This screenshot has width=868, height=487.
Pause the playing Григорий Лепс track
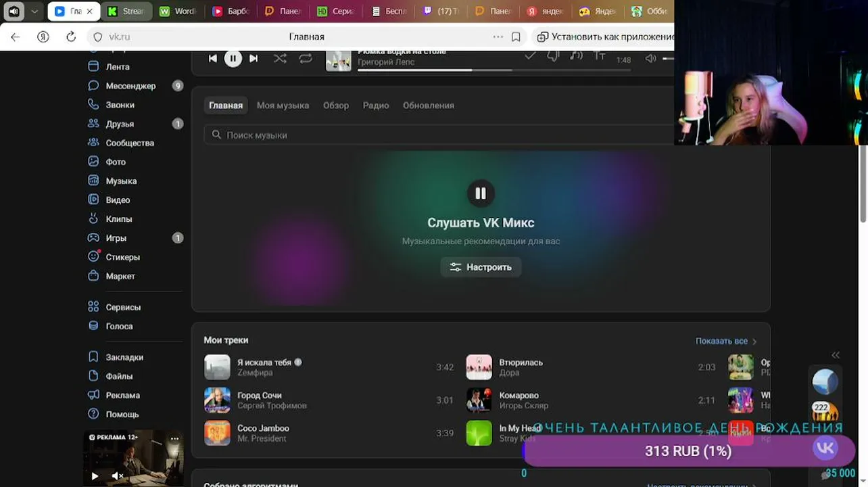pyautogui.click(x=233, y=59)
